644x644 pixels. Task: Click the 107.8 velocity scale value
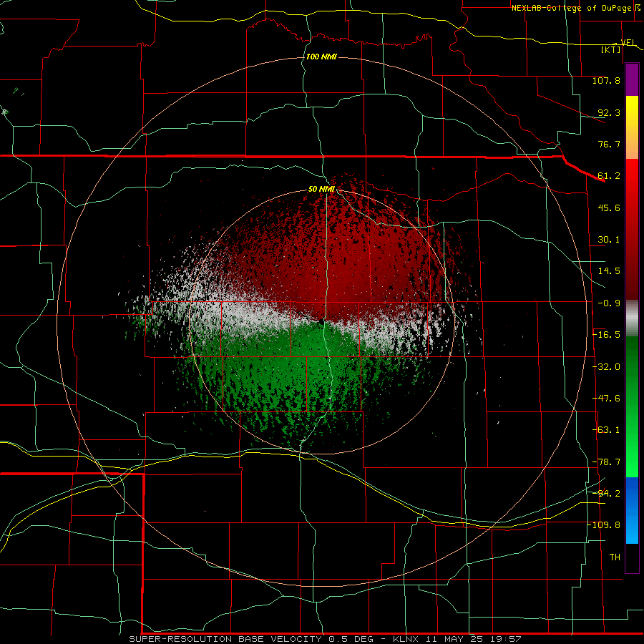pyautogui.click(x=606, y=80)
